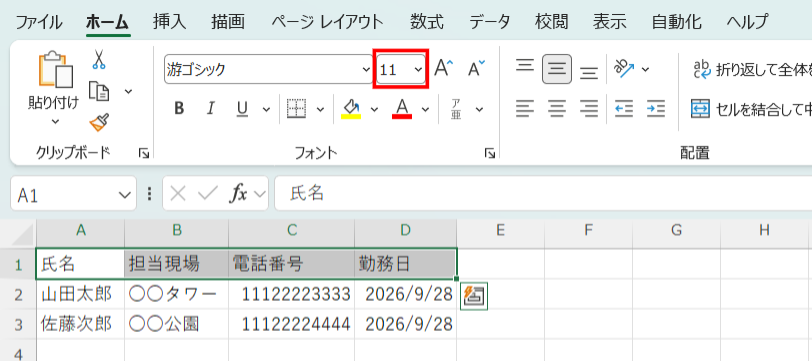Viewport: 812px width, 361px height.
Task: Select cell containing 山田太郎
Action: 80,295
